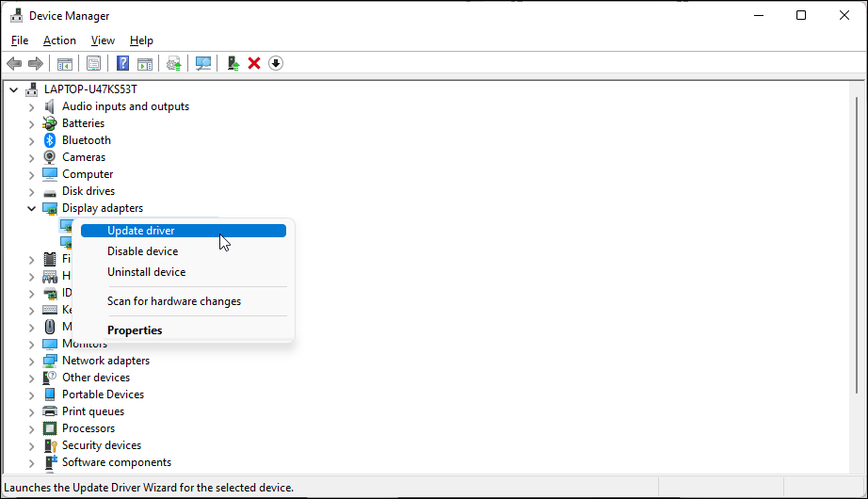Click the keyboard icon beside 'Ke' row
This screenshot has width=868, height=499.
point(50,310)
